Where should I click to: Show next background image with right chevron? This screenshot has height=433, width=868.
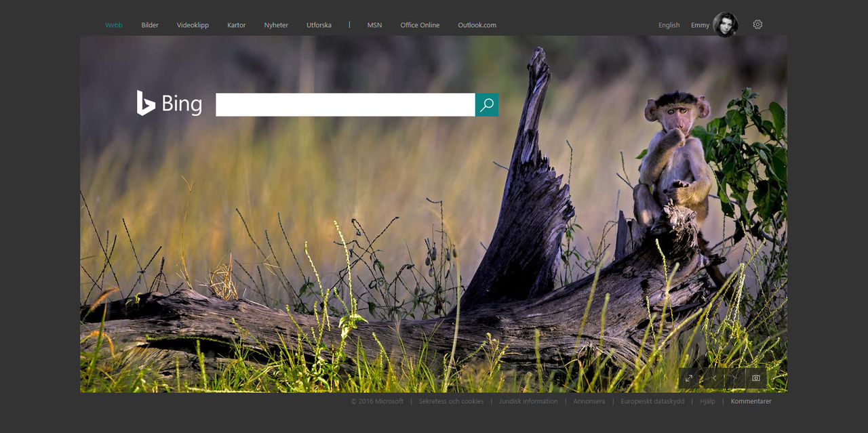[x=734, y=378]
